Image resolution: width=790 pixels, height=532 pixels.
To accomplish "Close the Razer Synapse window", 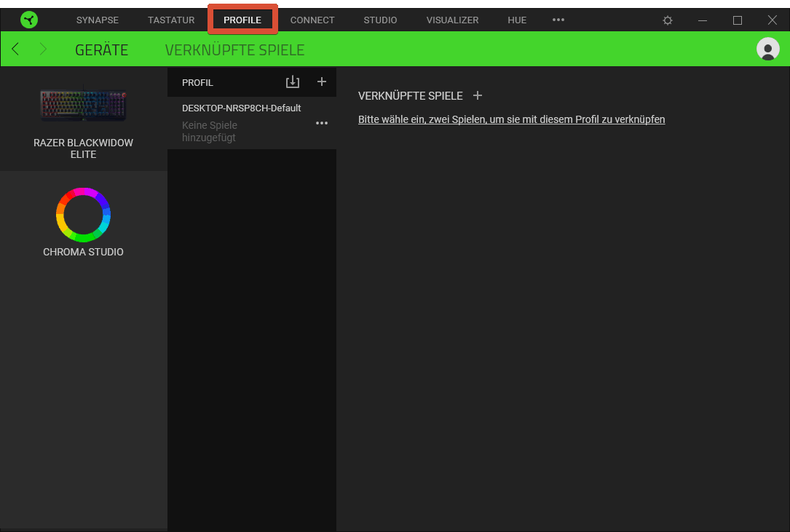I will point(773,20).
